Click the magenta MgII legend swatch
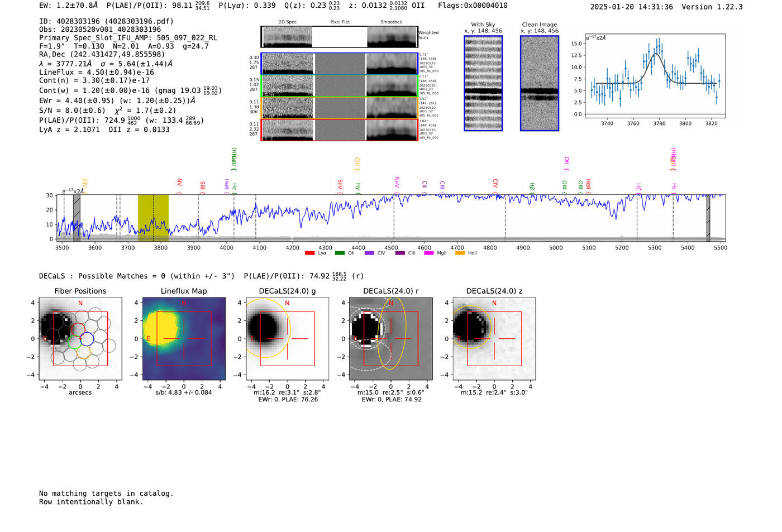782x532 pixels. click(x=429, y=253)
